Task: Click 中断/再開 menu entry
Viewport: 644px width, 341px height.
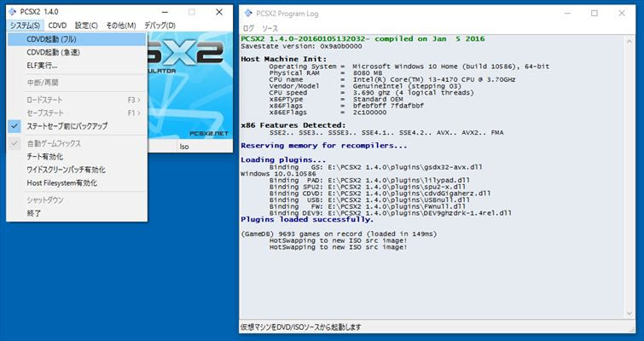Action: point(77,83)
